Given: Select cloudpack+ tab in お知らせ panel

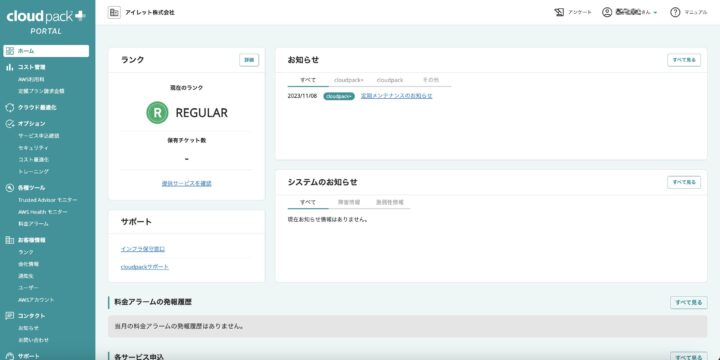Looking at the screenshot, I should click(349, 80).
